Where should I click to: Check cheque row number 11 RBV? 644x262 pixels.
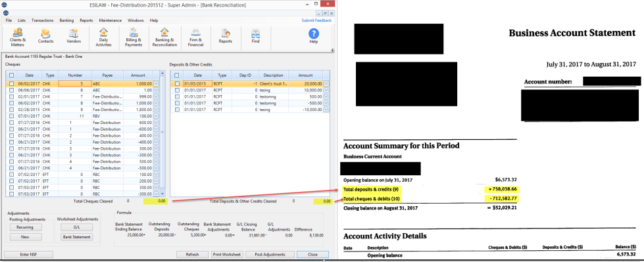click(x=11, y=116)
